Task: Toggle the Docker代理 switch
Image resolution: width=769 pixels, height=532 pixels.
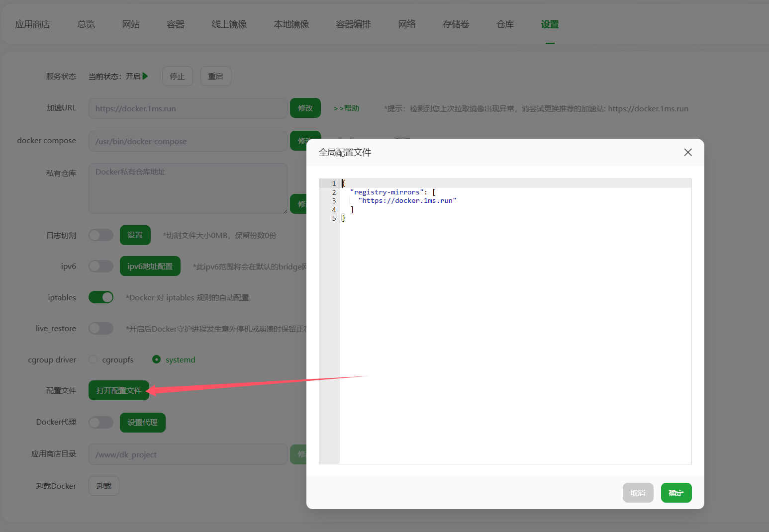Action: pyautogui.click(x=101, y=422)
